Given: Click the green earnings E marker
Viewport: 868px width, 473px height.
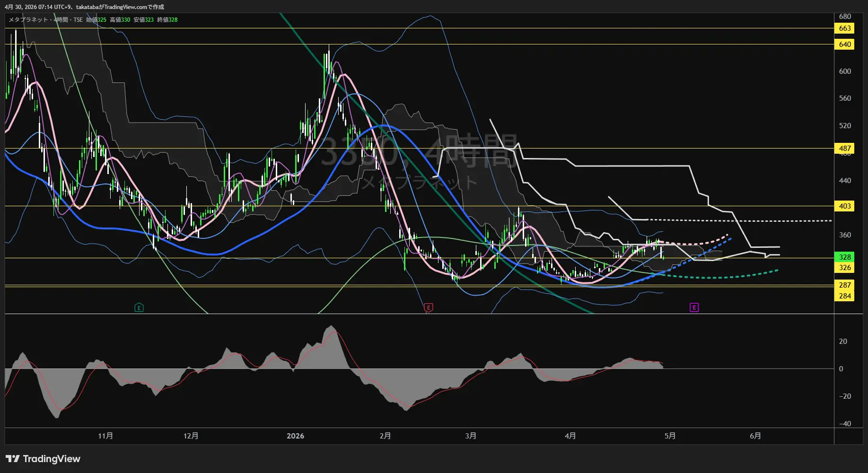Looking at the screenshot, I should point(139,308).
